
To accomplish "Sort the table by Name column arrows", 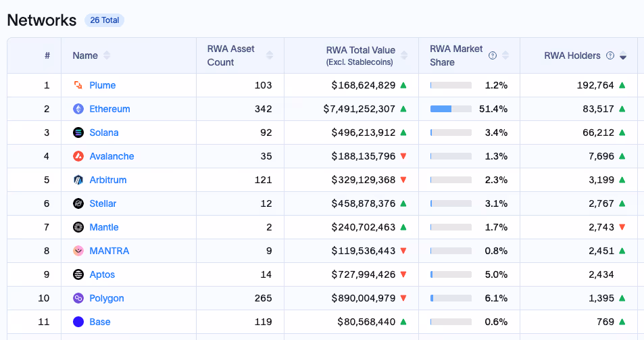I will click(107, 55).
